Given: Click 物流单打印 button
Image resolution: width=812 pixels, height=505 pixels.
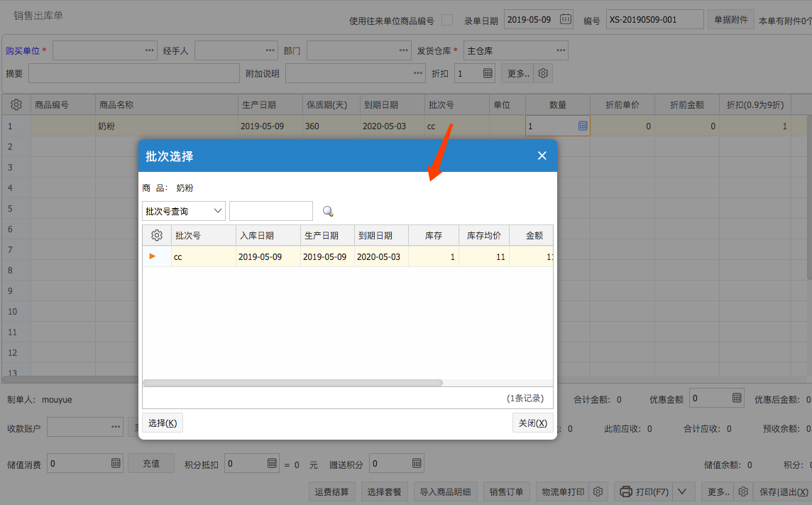Looking at the screenshot, I should click(x=563, y=492).
